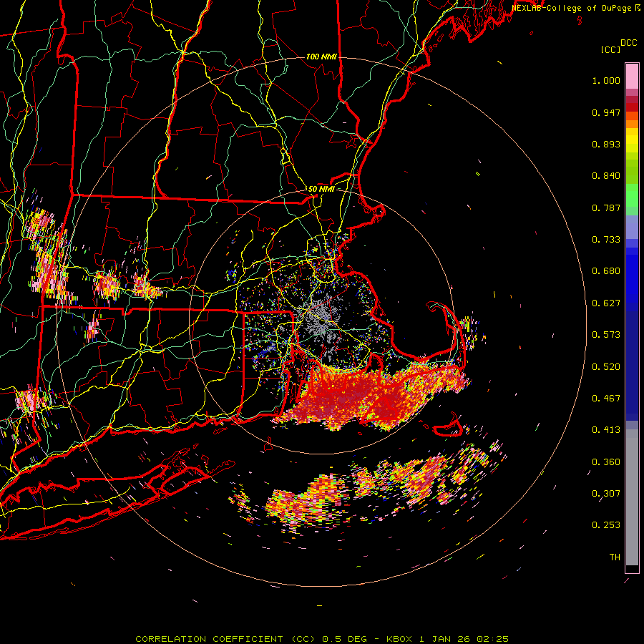Select the 0.520 scale value
Screen dimensions: 644x644
[606, 367]
